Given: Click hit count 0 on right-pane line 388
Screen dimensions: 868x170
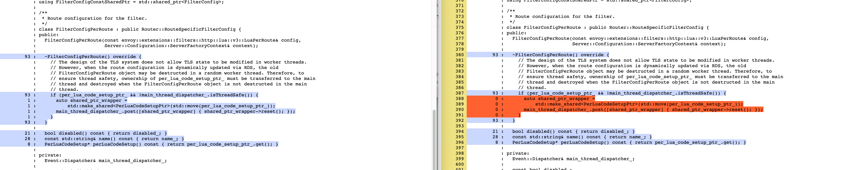Looking at the screenshot, I should 497,99.
